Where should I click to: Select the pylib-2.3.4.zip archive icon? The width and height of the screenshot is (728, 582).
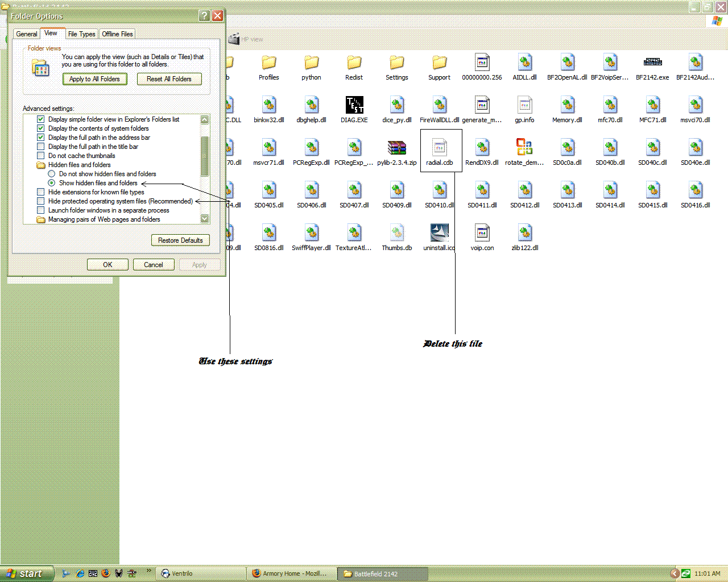point(396,148)
